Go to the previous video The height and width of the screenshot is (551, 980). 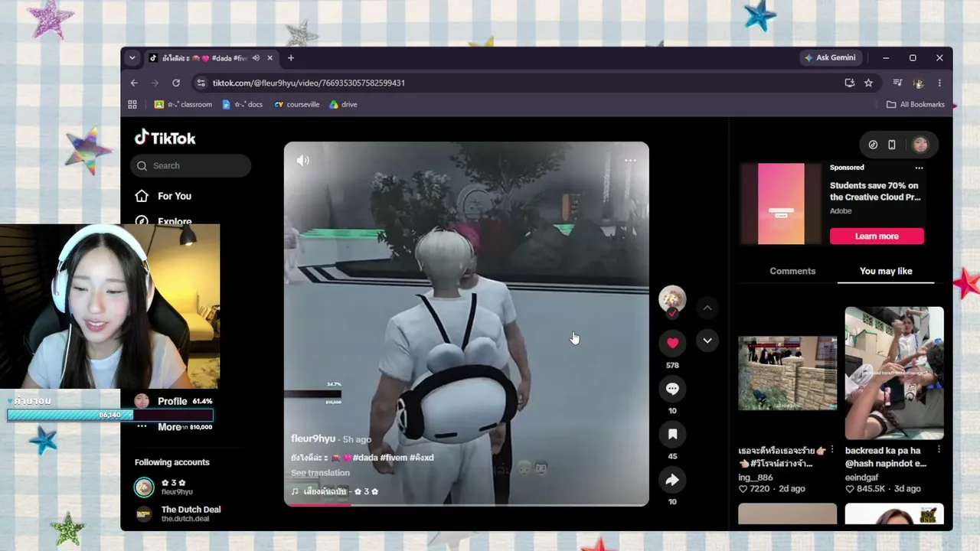pyautogui.click(x=707, y=308)
